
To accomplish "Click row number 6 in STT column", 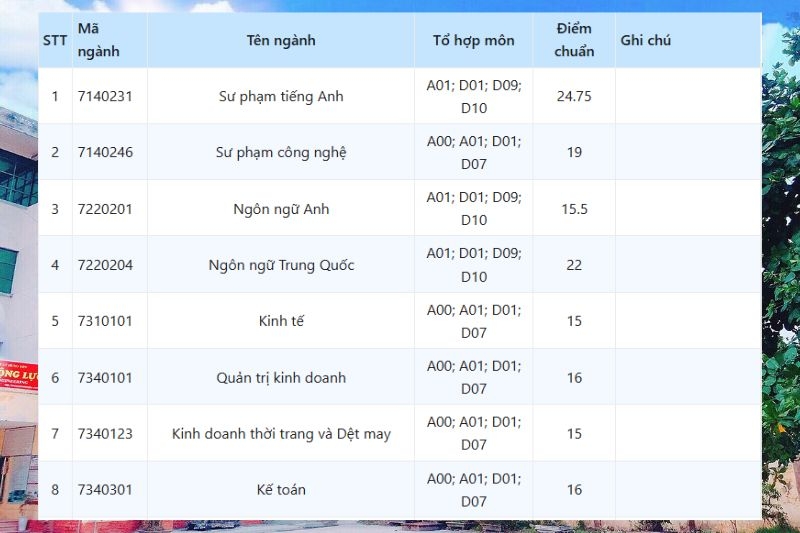I will (x=55, y=377).
